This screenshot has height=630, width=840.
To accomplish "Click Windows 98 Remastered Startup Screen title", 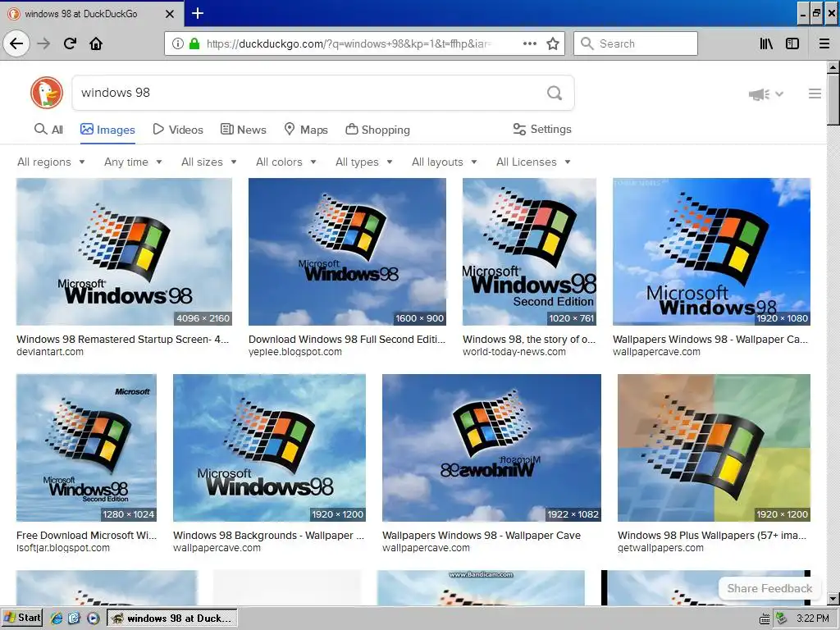I will coord(123,339).
